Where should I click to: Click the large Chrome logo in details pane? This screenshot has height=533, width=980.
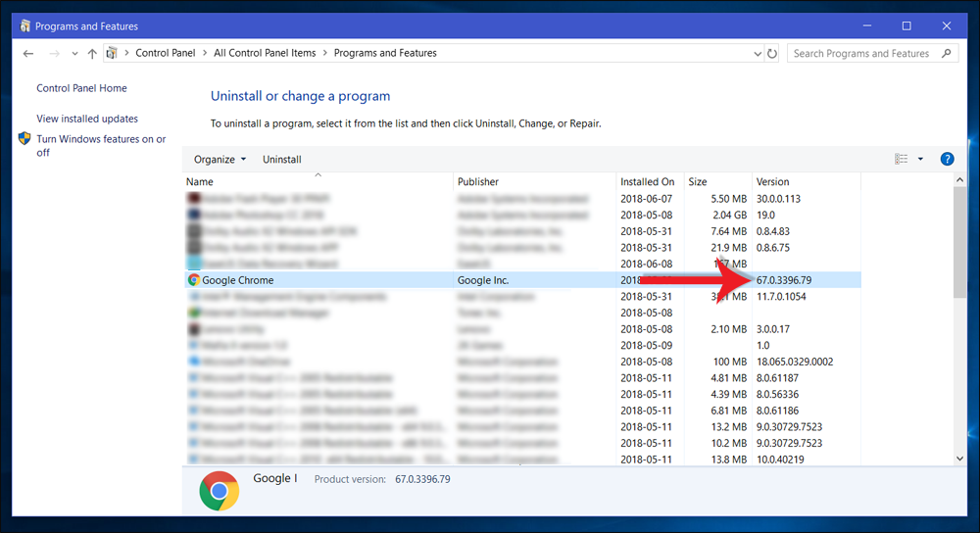tap(220, 491)
